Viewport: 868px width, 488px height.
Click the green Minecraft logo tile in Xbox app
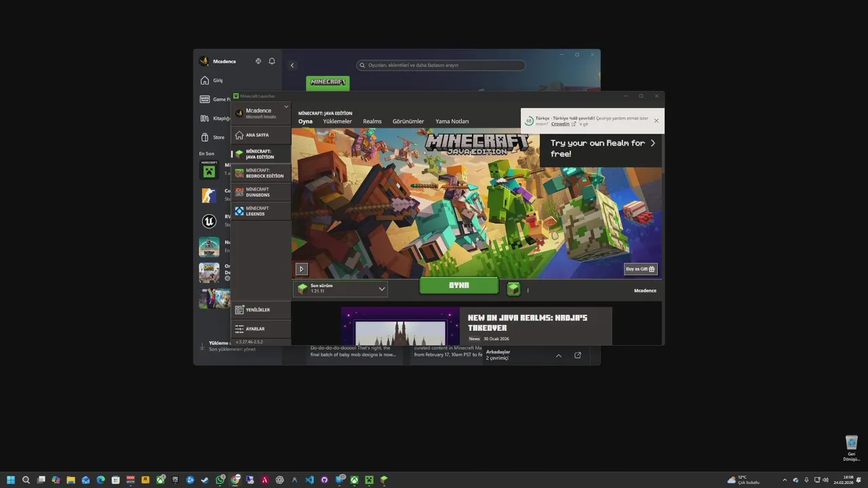(328, 83)
